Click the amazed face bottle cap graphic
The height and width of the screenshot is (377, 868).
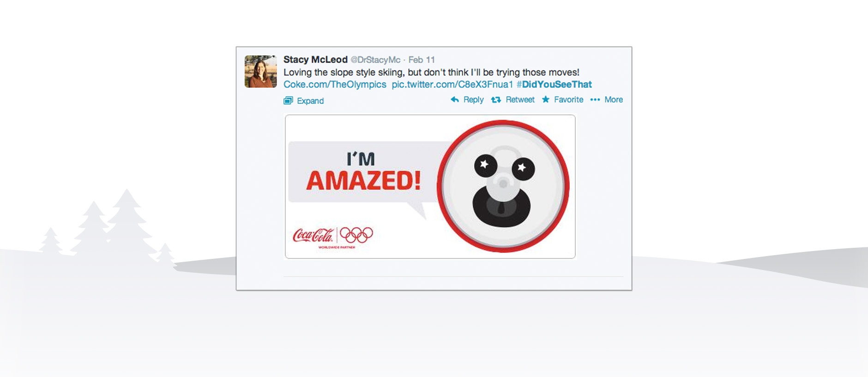click(503, 186)
